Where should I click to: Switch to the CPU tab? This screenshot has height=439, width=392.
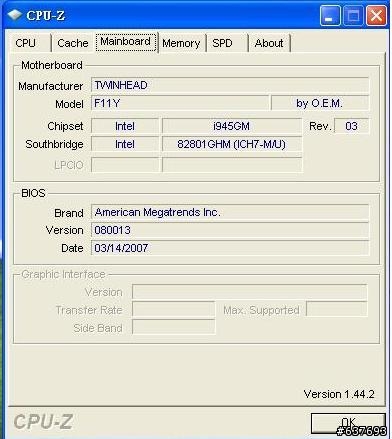(29, 43)
